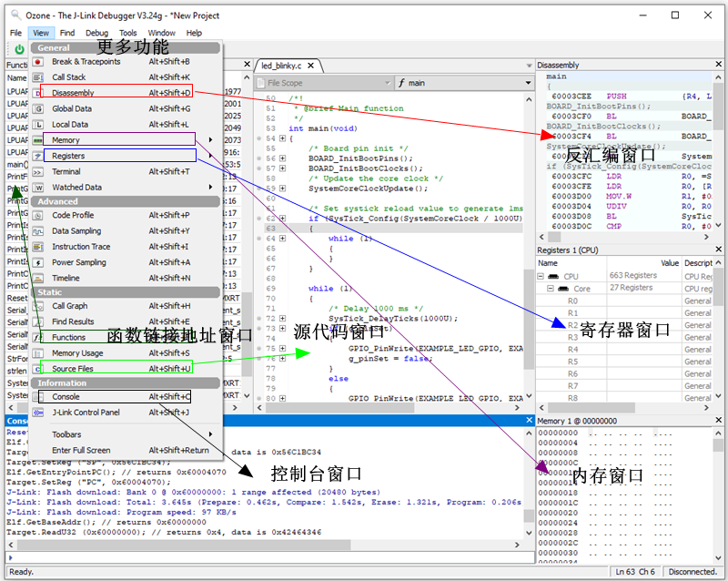728x581 pixels.
Task: Toggle breakpoint marker at line 80
Action: click(x=259, y=398)
